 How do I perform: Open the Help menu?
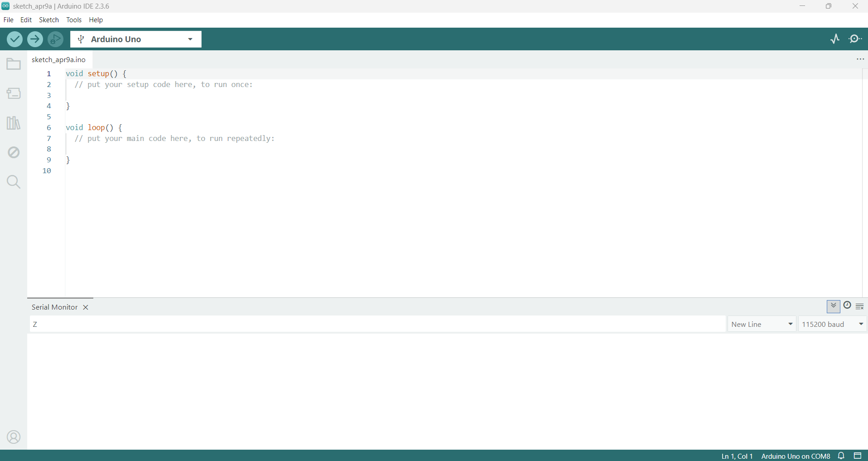click(96, 20)
